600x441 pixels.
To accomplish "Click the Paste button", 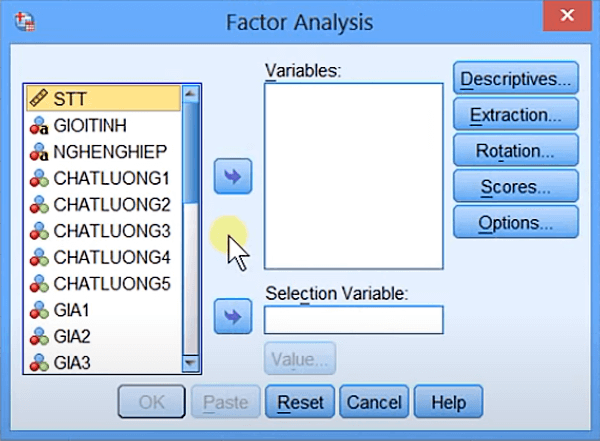I will point(226,402).
